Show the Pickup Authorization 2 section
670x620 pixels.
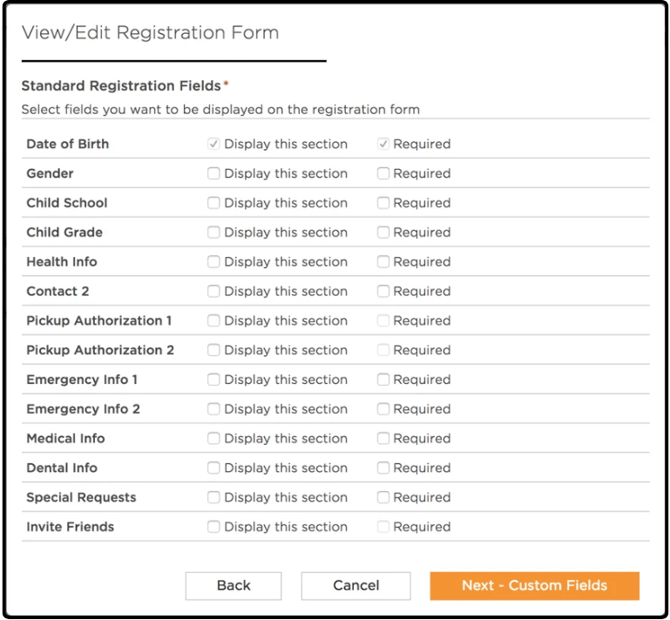pyautogui.click(x=214, y=350)
